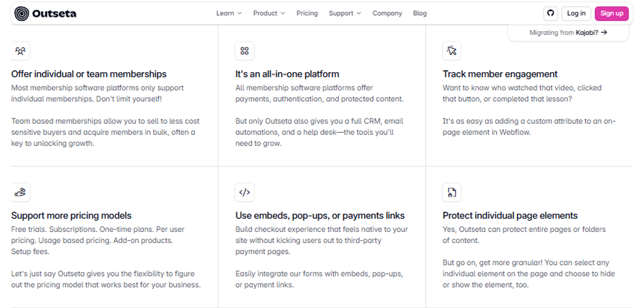Click the pink Sign up button
Viewport: 644px width, 308px height.
(x=611, y=13)
